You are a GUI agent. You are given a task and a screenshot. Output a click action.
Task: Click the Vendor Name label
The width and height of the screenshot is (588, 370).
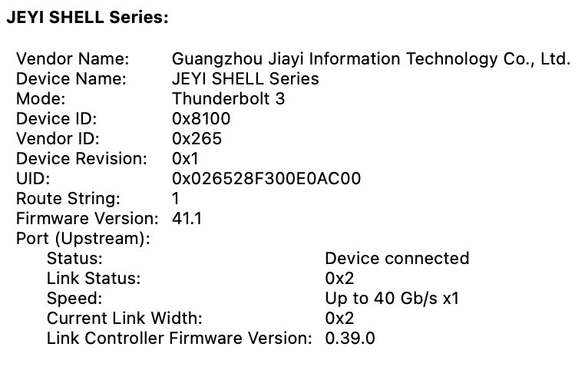click(72, 59)
